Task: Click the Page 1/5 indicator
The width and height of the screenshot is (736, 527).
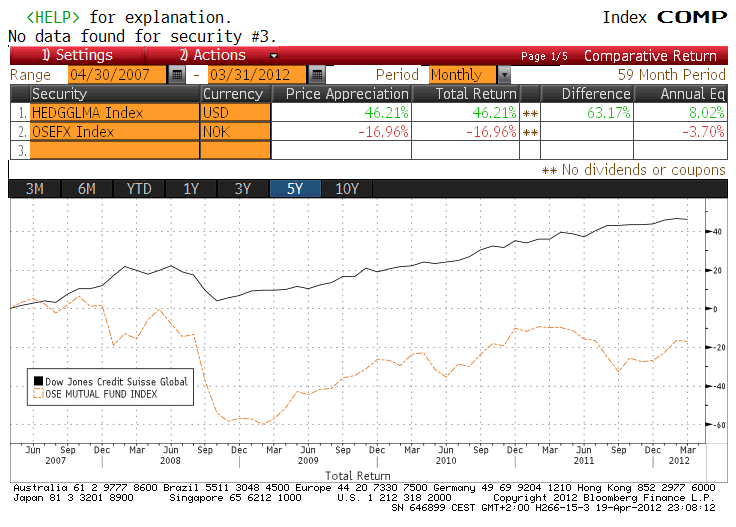Action: 544,56
